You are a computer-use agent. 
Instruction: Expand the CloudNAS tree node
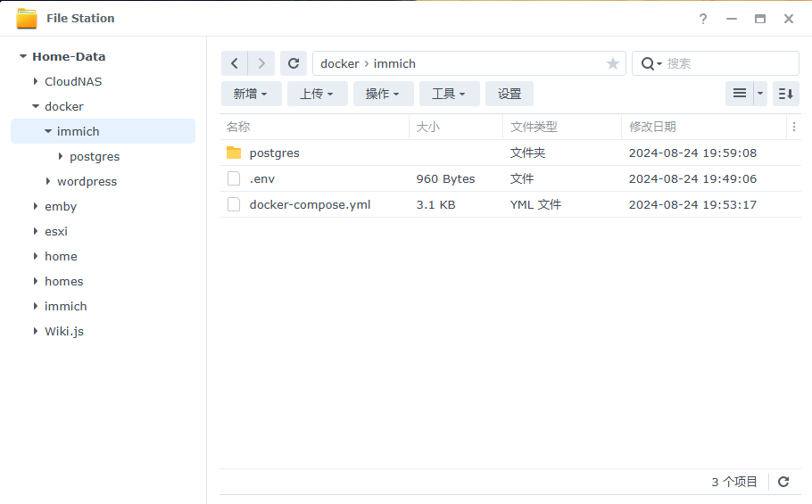[36, 81]
